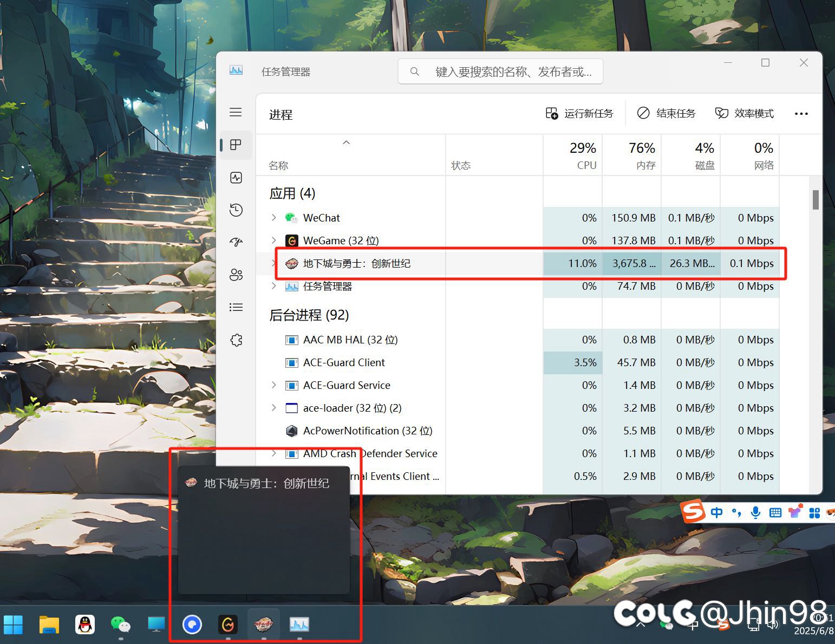Open the blue circle browser on taskbar
The width and height of the screenshot is (835, 644).
pyautogui.click(x=192, y=625)
